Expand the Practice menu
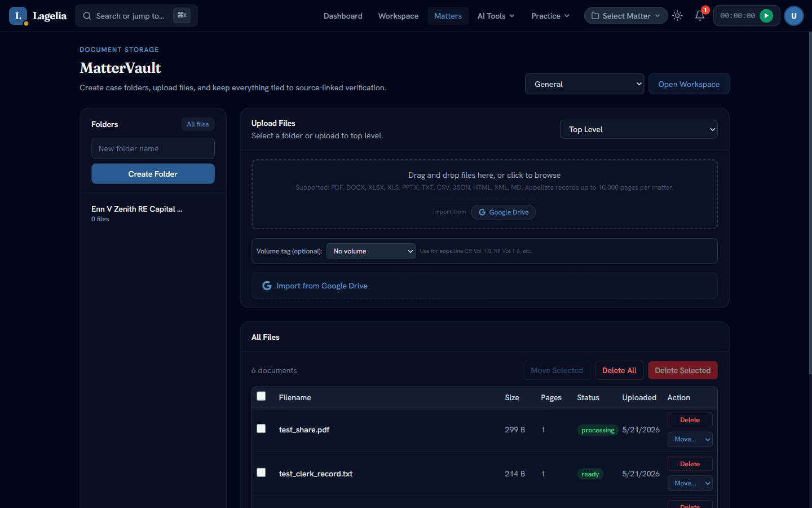This screenshot has height=508, width=812. tap(550, 16)
